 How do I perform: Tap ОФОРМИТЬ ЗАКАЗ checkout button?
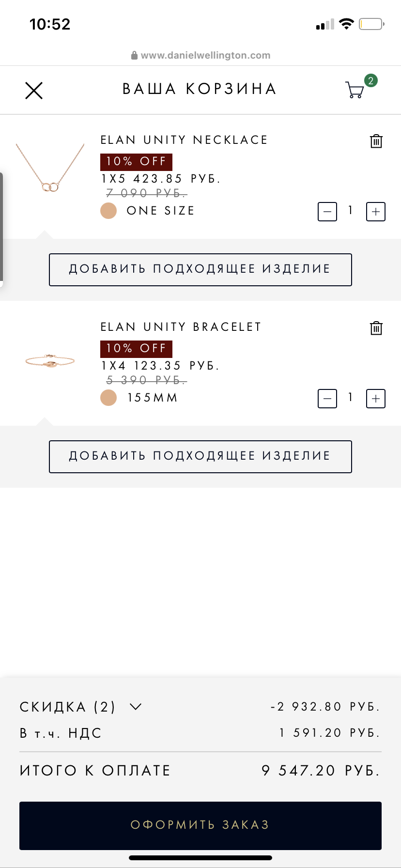coord(200,825)
